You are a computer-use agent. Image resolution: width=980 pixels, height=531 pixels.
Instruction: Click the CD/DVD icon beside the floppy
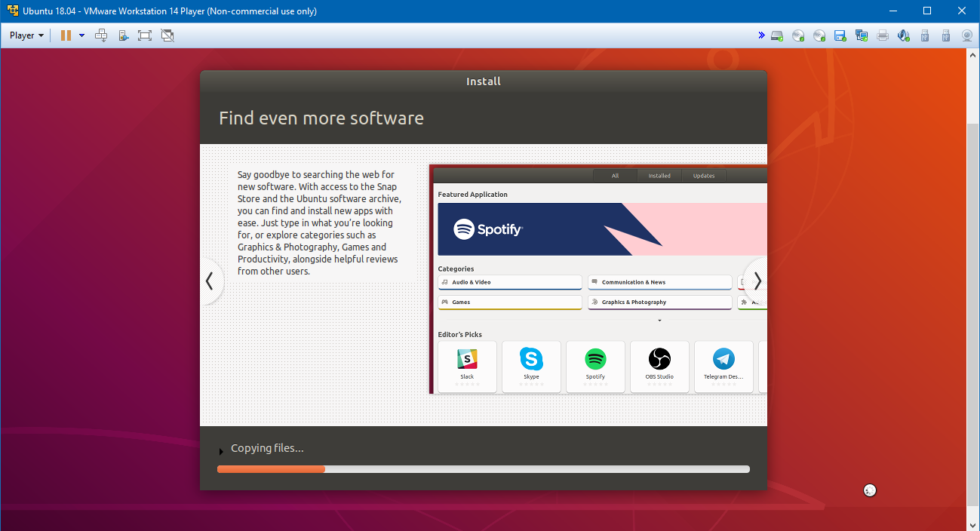[819, 35]
